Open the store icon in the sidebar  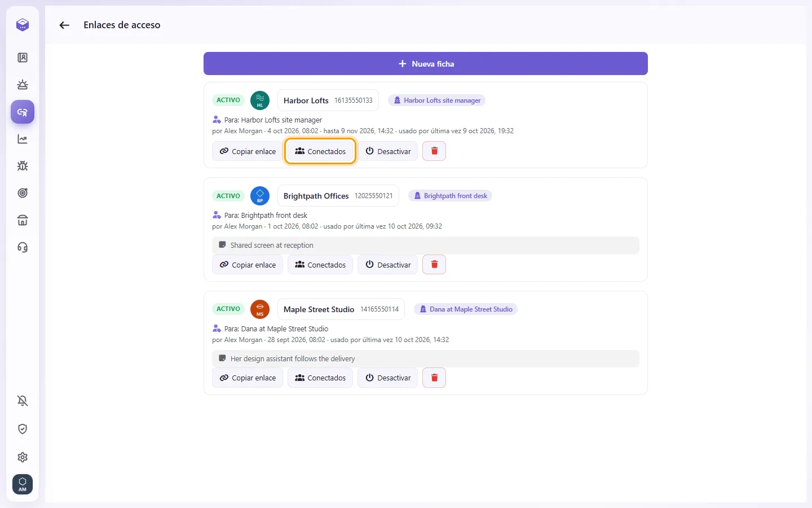(23, 220)
